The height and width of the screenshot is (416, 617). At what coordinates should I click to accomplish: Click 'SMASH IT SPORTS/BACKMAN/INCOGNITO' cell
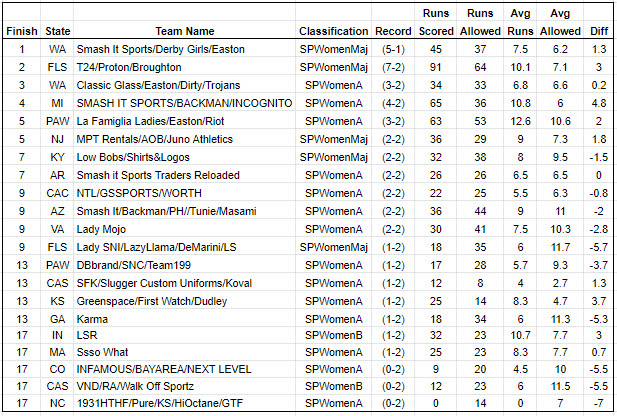(x=184, y=103)
